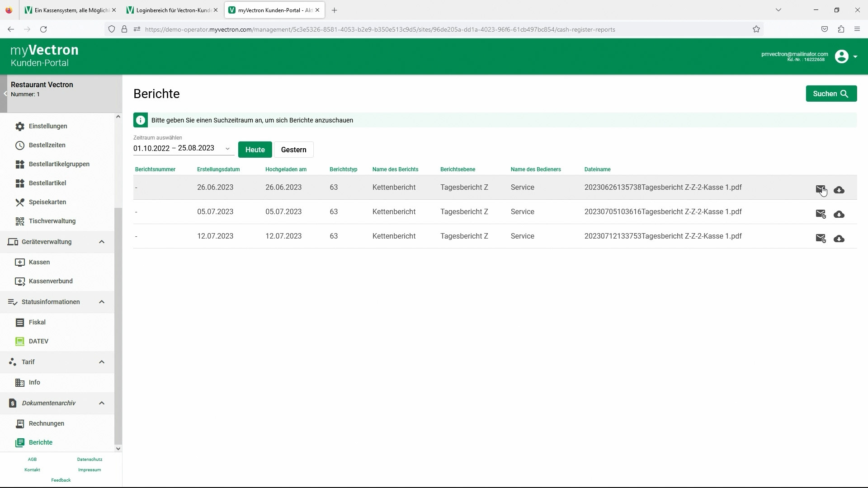
Task: Download the 05.07.2023 report PDF
Action: (839, 214)
